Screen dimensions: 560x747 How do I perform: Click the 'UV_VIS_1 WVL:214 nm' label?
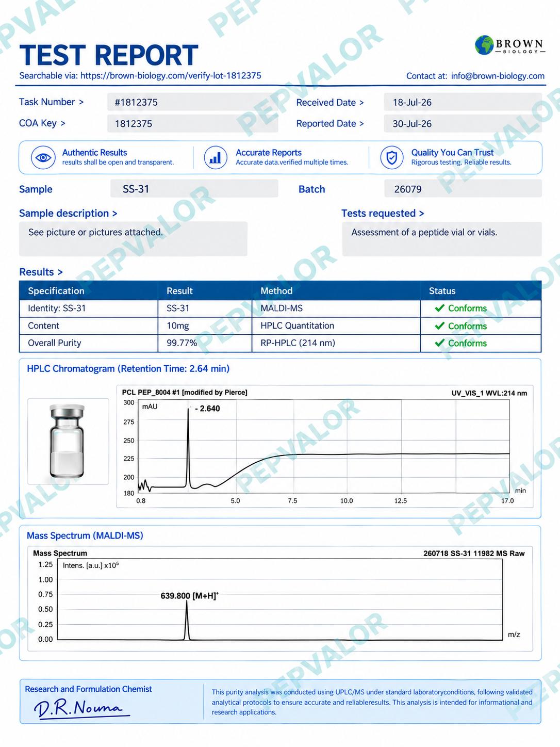point(489,393)
